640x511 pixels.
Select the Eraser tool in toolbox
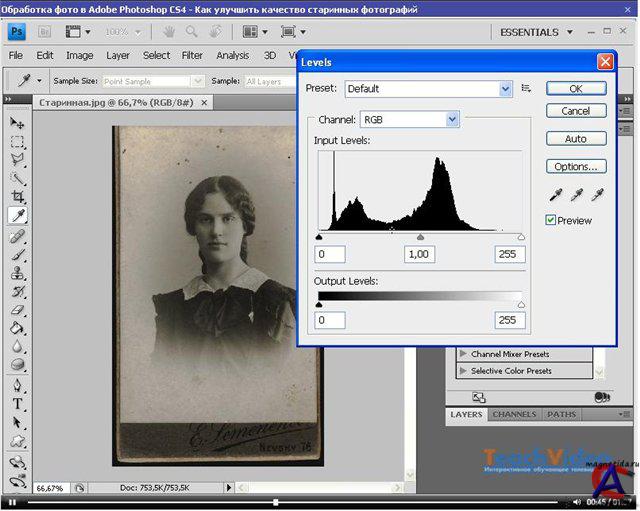click(17, 309)
